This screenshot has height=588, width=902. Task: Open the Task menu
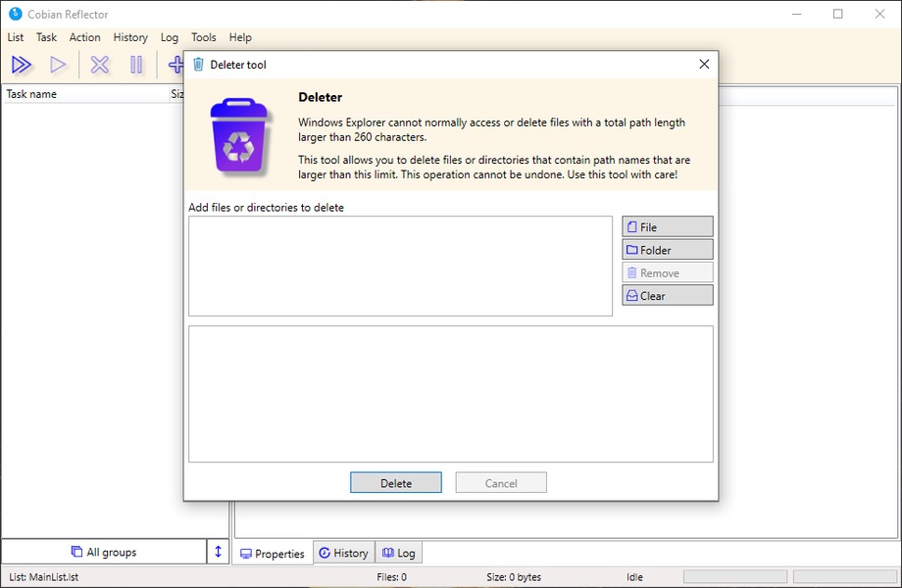point(47,37)
